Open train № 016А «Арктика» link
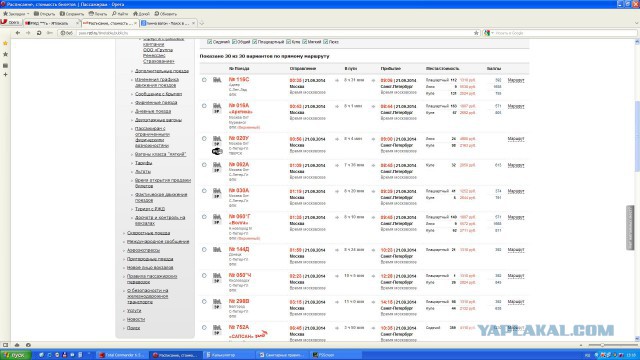Image resolution: width=640 pixels, height=360 pixels. 240,109
